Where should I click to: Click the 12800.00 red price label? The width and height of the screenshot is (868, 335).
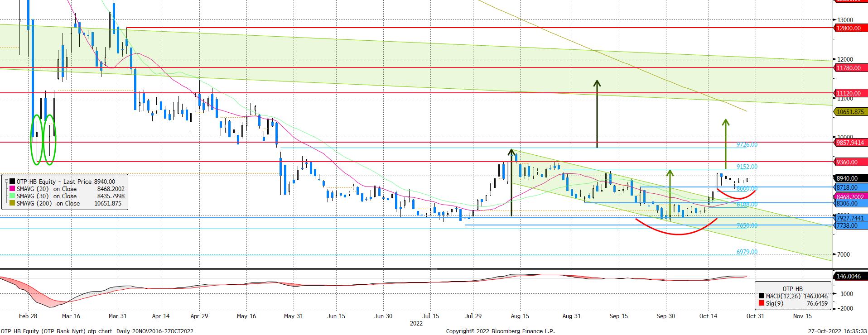[850, 28]
